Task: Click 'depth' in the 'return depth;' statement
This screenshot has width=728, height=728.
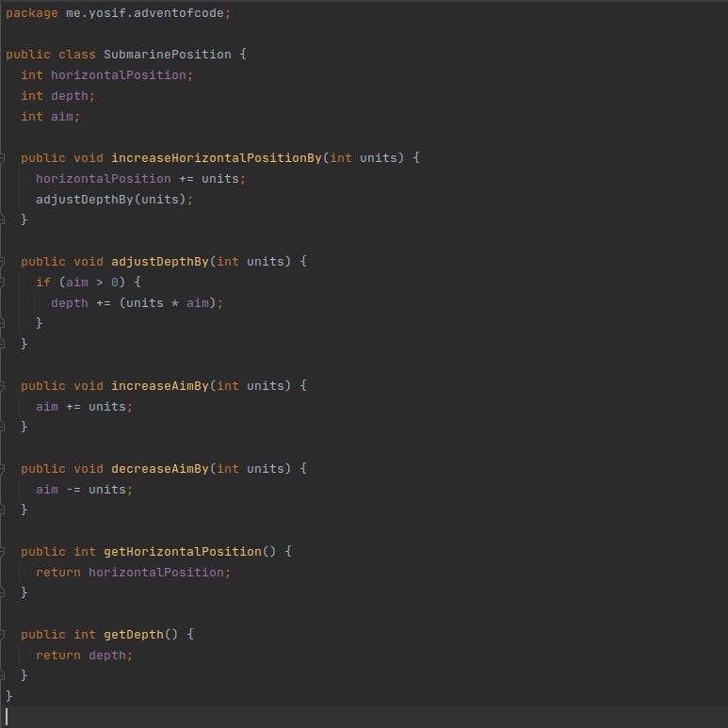Action: click(107, 655)
